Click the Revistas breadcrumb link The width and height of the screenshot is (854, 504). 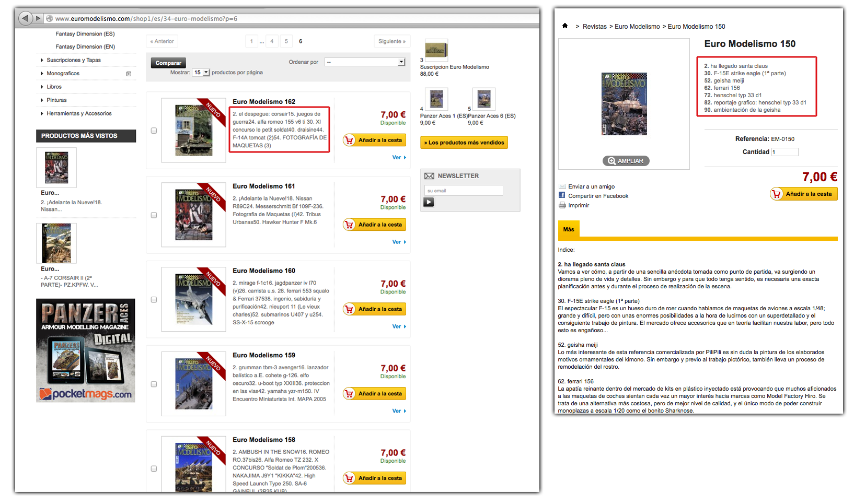coord(595,27)
